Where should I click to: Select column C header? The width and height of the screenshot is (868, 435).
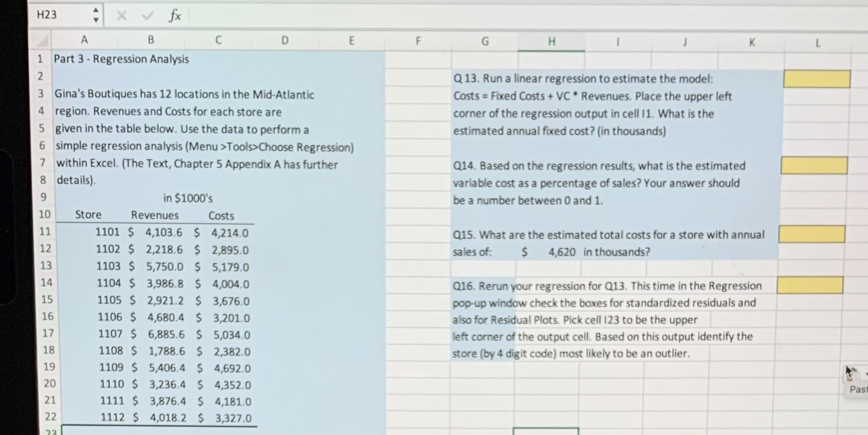tap(218, 40)
